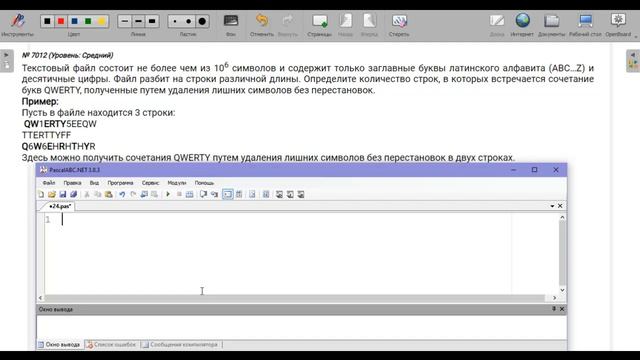Copy selection in PascalABC toolbar

(x=98, y=194)
